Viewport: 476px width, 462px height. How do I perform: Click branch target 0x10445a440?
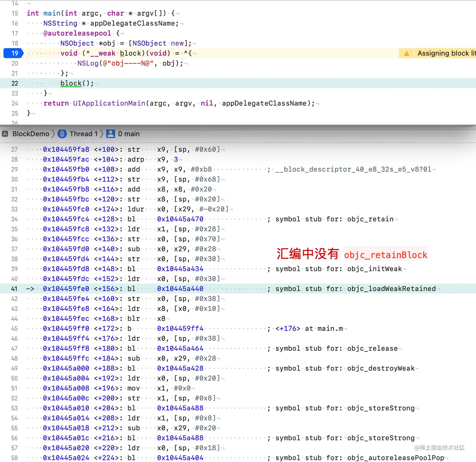point(180,289)
